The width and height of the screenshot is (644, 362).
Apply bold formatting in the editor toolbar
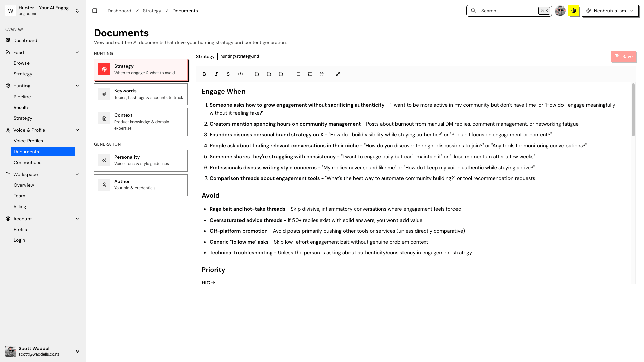pyautogui.click(x=204, y=74)
